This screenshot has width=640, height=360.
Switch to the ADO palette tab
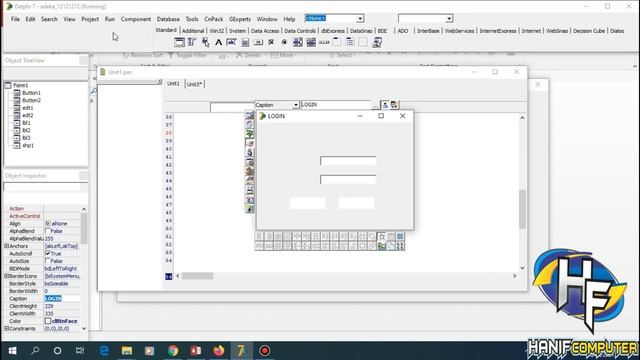pos(403,31)
